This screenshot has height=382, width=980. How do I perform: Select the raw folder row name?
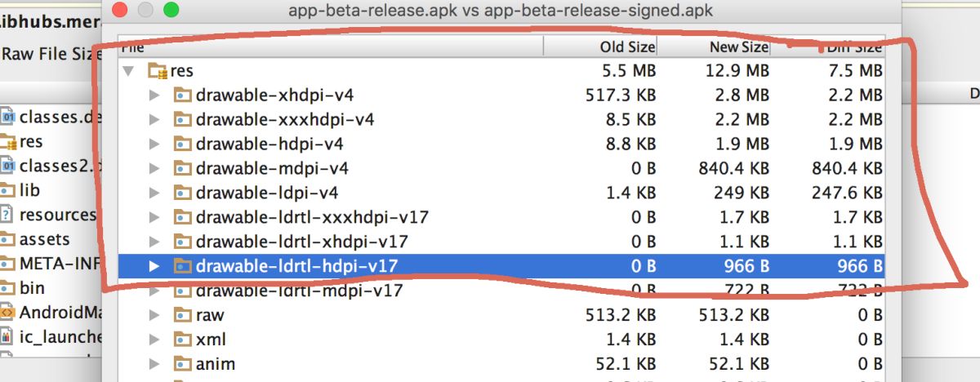click(x=210, y=315)
